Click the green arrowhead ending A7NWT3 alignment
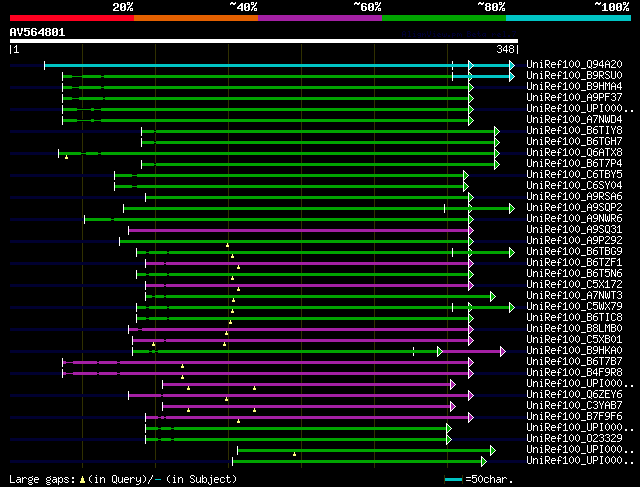This screenshot has width=640, height=487. coord(493,296)
